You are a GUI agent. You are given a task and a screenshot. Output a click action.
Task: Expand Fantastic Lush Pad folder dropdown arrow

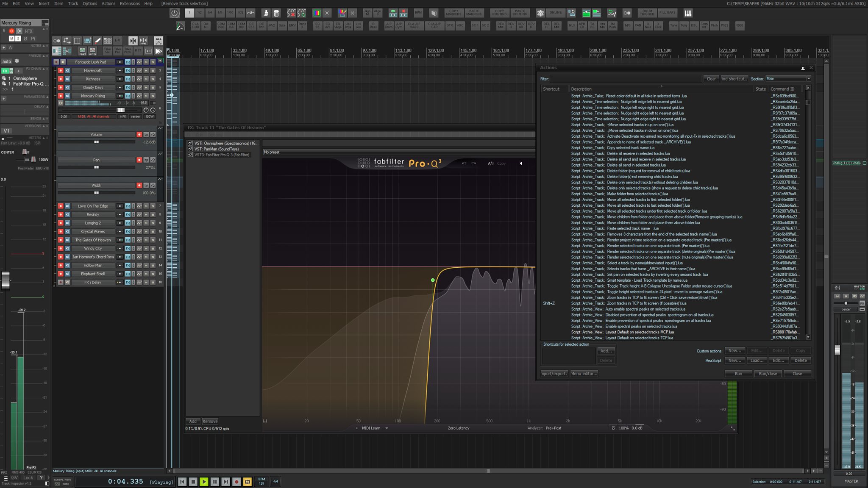160,61
